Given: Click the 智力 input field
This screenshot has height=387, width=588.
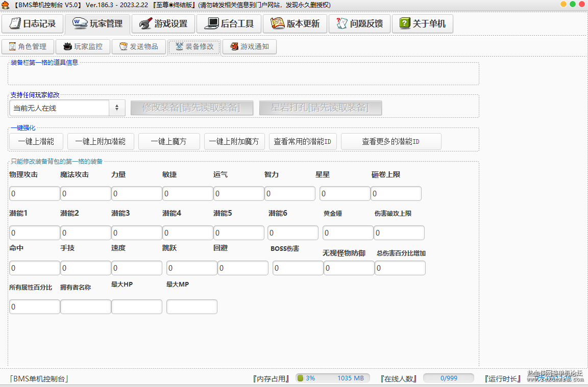Looking at the screenshot, I should pos(289,194).
